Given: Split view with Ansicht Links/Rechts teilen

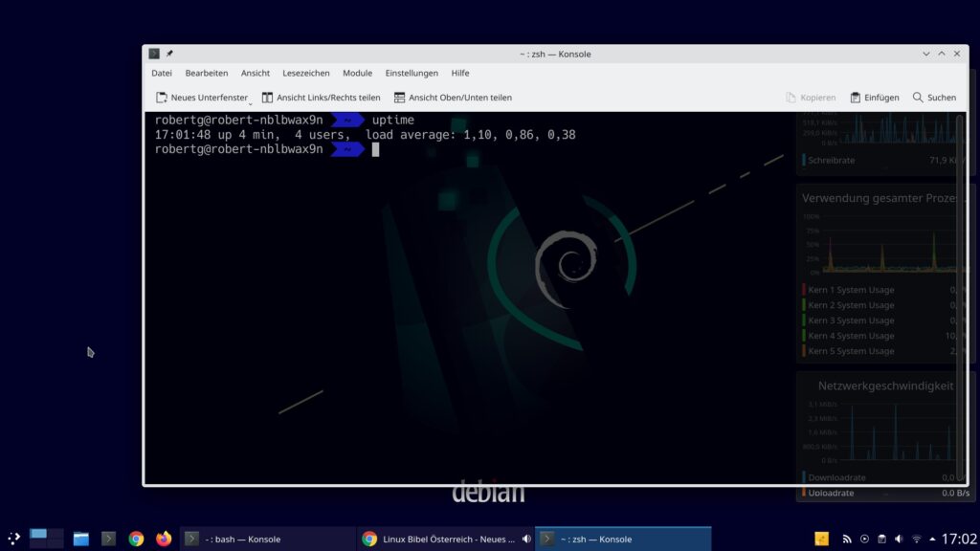Looking at the screenshot, I should tap(321, 98).
